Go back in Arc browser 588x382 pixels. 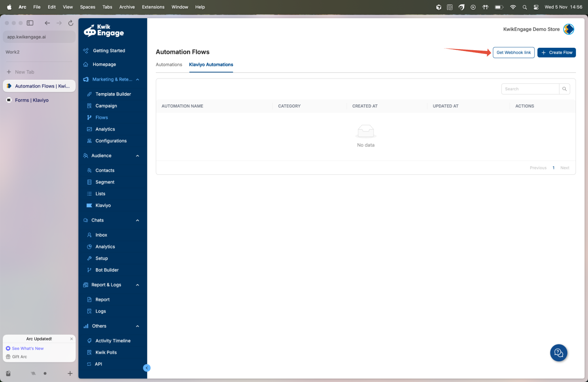coord(47,23)
